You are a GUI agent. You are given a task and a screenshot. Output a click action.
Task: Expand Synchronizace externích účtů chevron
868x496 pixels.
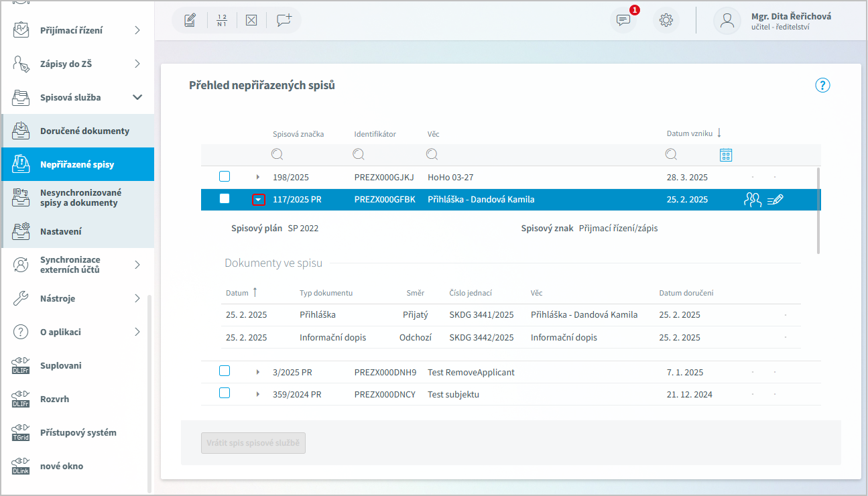pyautogui.click(x=137, y=265)
